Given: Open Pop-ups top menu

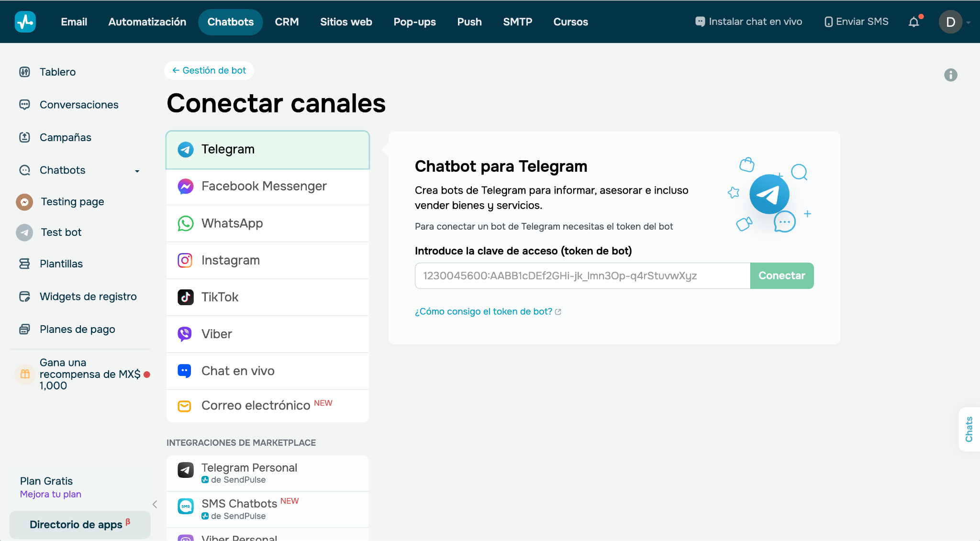Looking at the screenshot, I should 414,22.
